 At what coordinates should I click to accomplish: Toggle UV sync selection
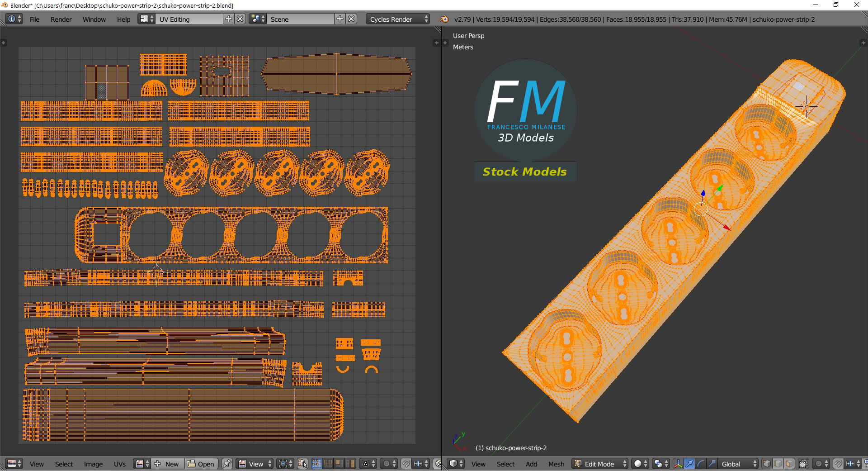[302, 464]
